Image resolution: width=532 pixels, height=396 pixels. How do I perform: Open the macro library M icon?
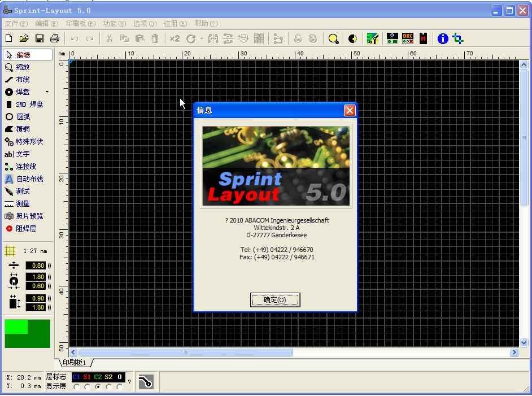(423, 38)
